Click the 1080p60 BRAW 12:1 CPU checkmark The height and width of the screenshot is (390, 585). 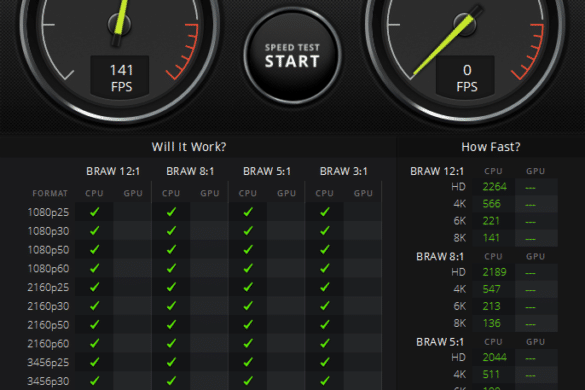tap(94, 268)
